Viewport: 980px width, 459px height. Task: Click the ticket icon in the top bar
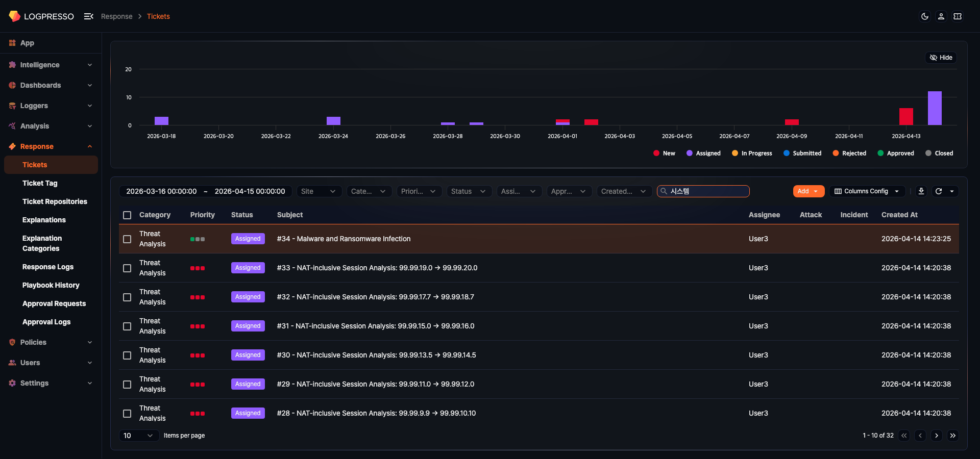coord(958,16)
